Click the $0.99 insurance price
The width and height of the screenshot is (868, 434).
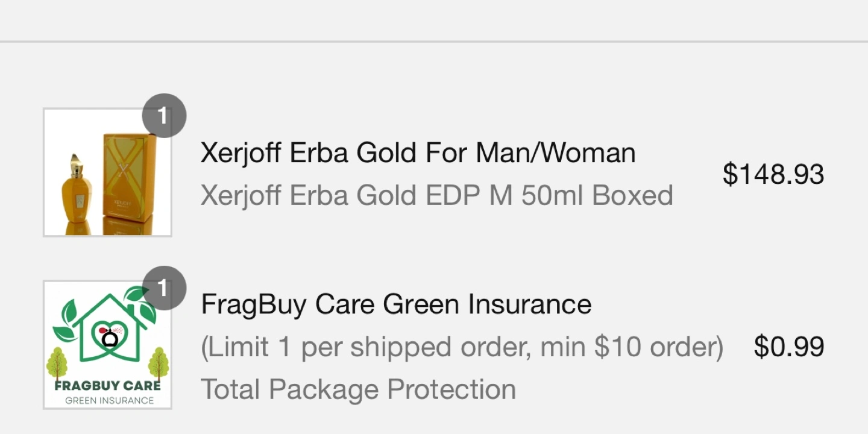coord(789,347)
